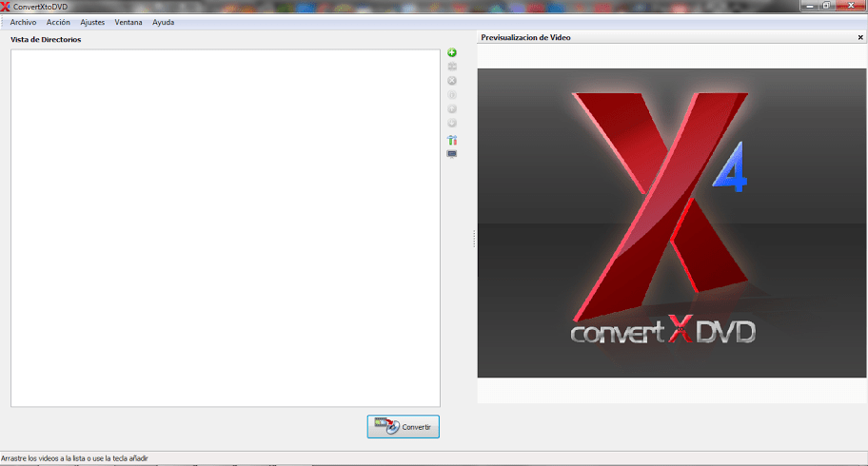868x466 pixels.
Task: Open the Archivo menu
Action: pyautogui.click(x=23, y=22)
